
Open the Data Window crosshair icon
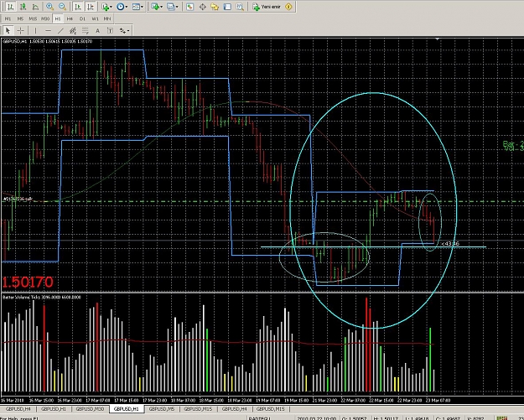[202, 7]
